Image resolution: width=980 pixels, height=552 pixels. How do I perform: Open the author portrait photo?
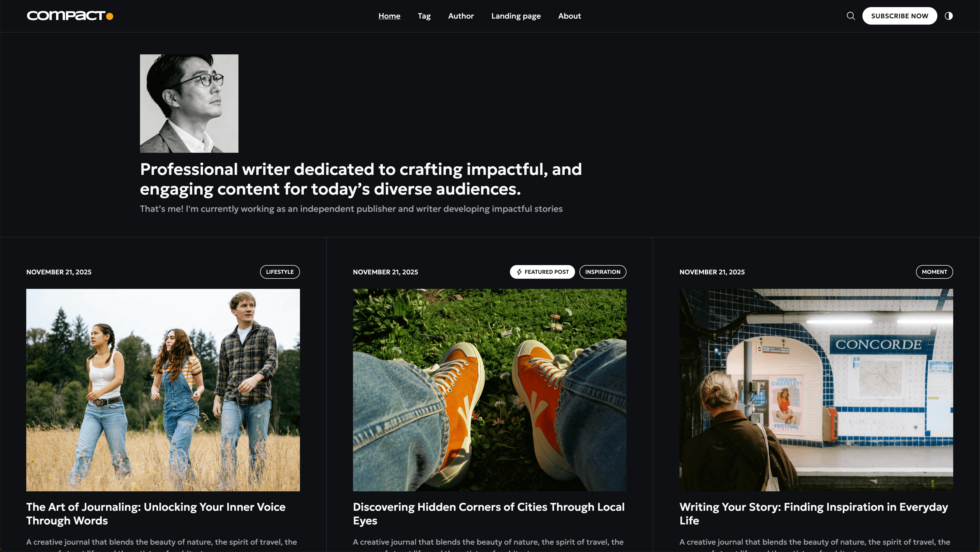[x=189, y=103]
